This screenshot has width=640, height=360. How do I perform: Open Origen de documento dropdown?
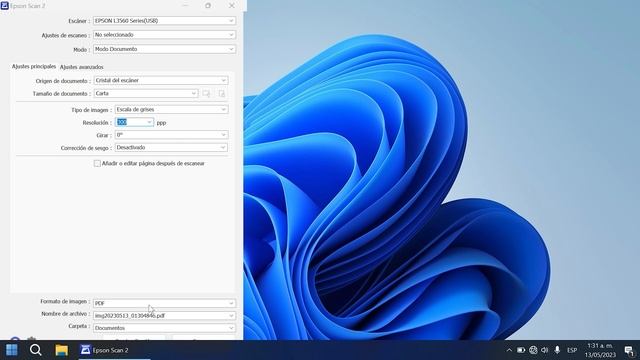click(161, 80)
